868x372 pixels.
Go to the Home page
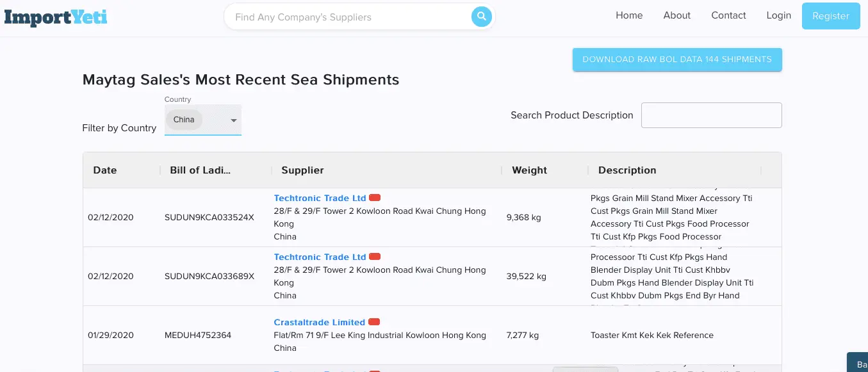click(629, 15)
